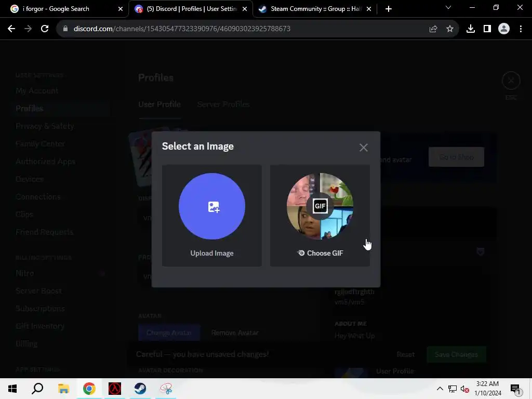
Task: Click My Account in the settings sidebar
Action: [37, 90]
